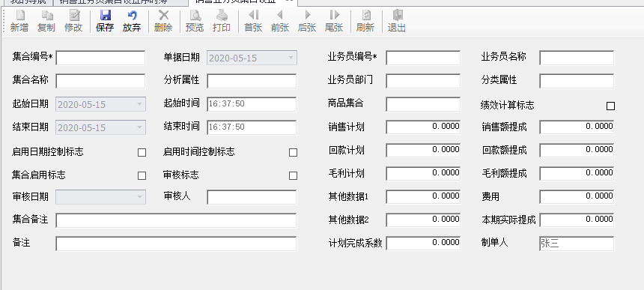
Task: Click the 复制 (Copy) toolbar icon
Action: 46,22
